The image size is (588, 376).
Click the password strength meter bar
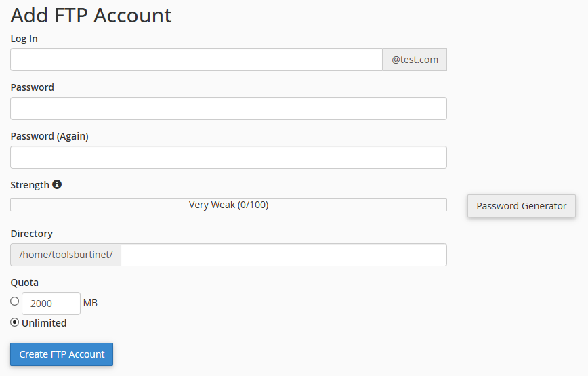[x=228, y=205]
